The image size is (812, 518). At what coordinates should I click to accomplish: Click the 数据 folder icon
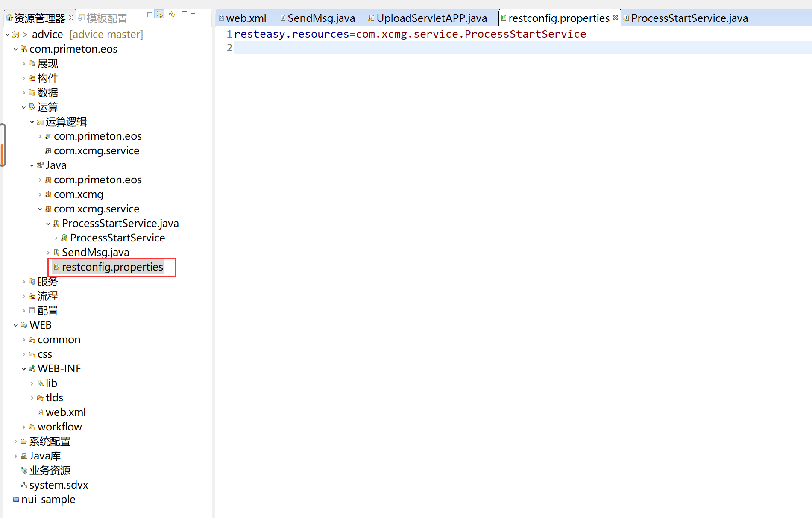click(32, 93)
